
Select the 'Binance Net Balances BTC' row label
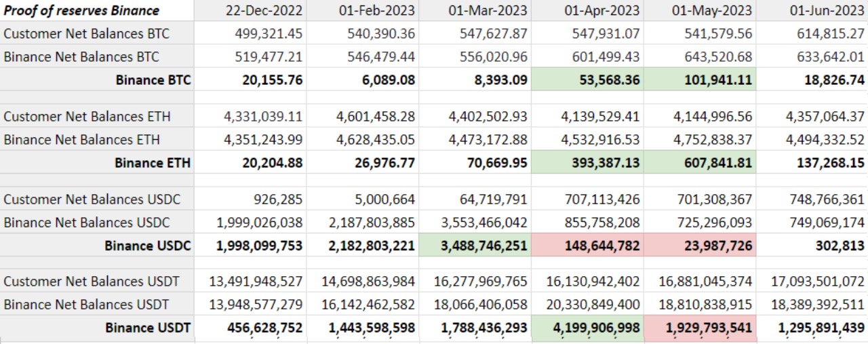pos(96,57)
